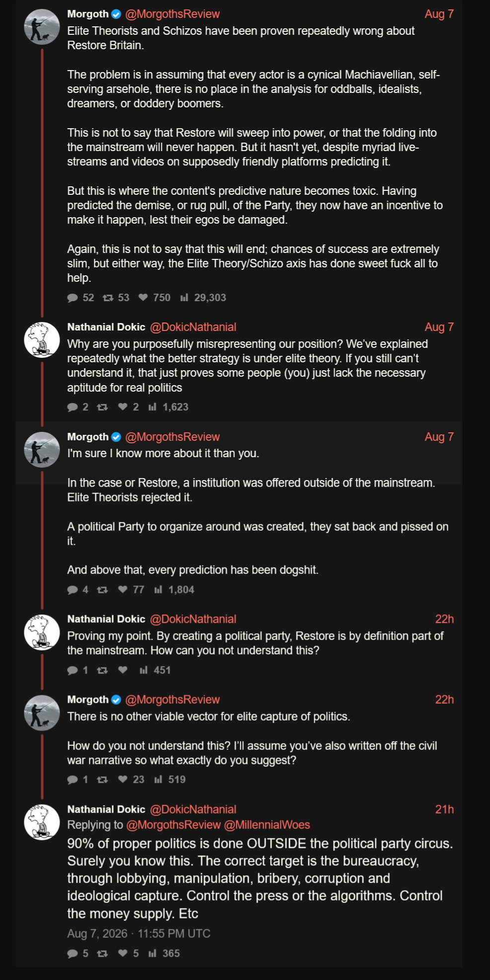The width and height of the screenshot is (490, 980).
Task: Open full date Aug 7, 2026 11:55 PM
Action: 139,933
